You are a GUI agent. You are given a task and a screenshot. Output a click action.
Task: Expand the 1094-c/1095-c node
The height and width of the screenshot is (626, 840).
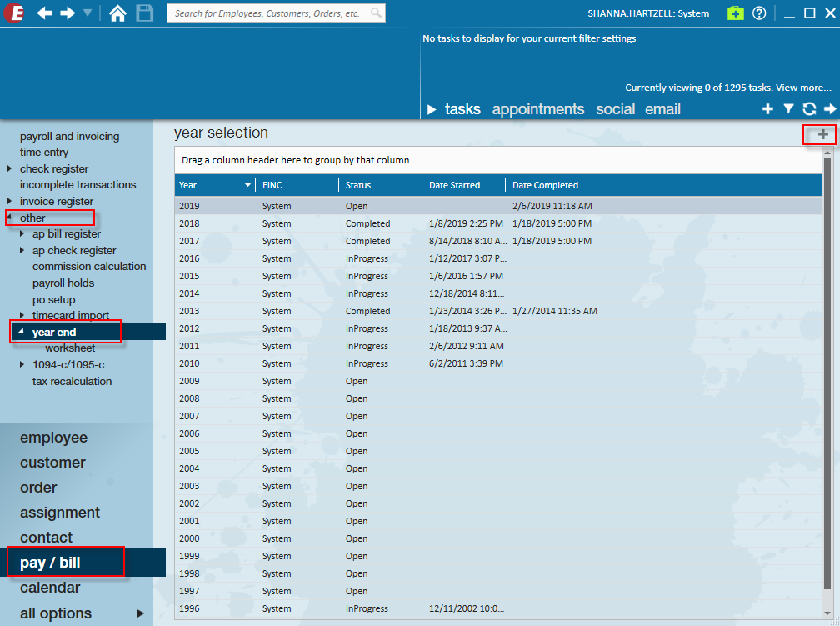pos(22,364)
